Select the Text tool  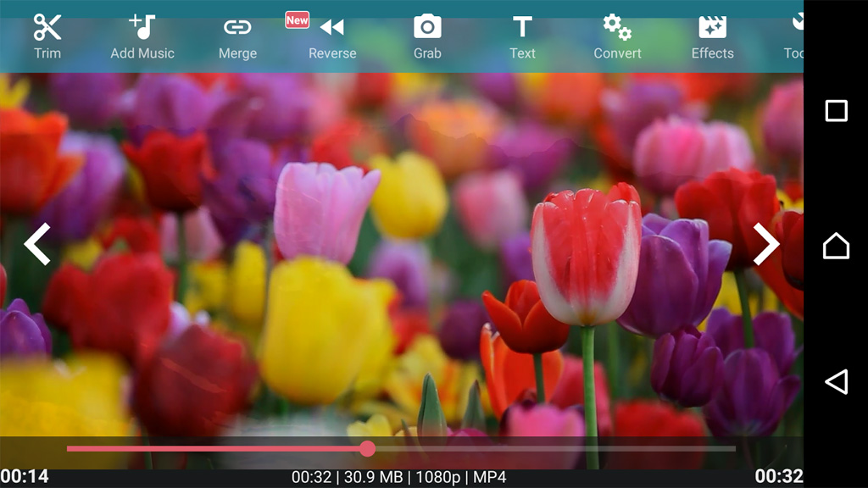coord(522,37)
